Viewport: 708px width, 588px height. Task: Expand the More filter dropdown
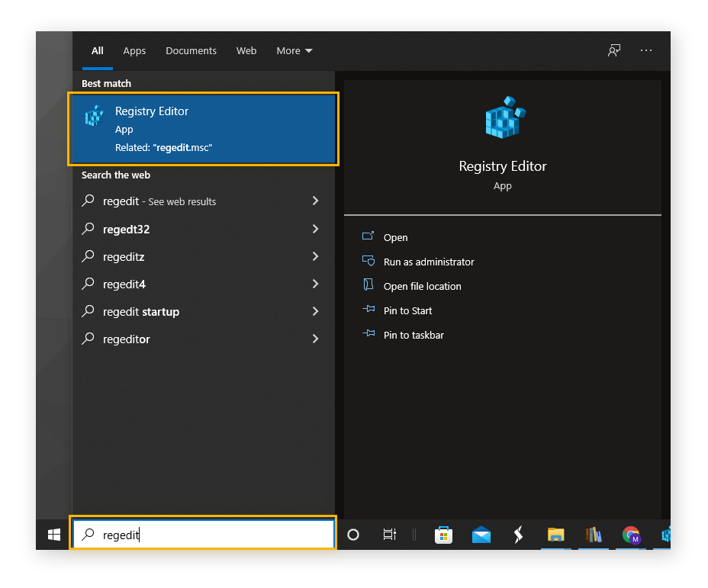point(294,50)
